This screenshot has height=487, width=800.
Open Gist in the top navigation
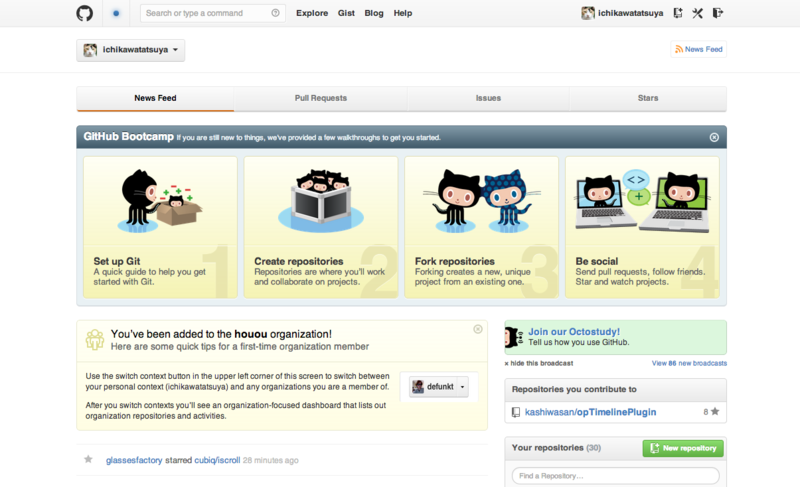click(346, 13)
